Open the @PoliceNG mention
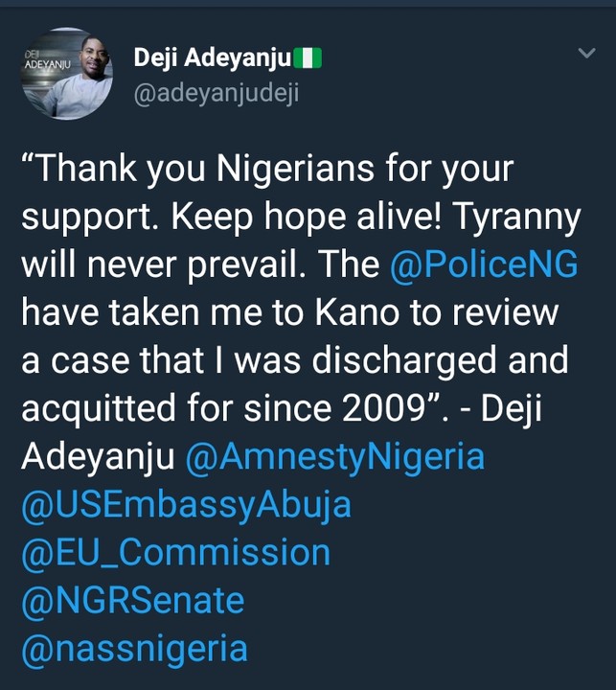Image resolution: width=616 pixels, height=690 pixels. click(x=485, y=264)
